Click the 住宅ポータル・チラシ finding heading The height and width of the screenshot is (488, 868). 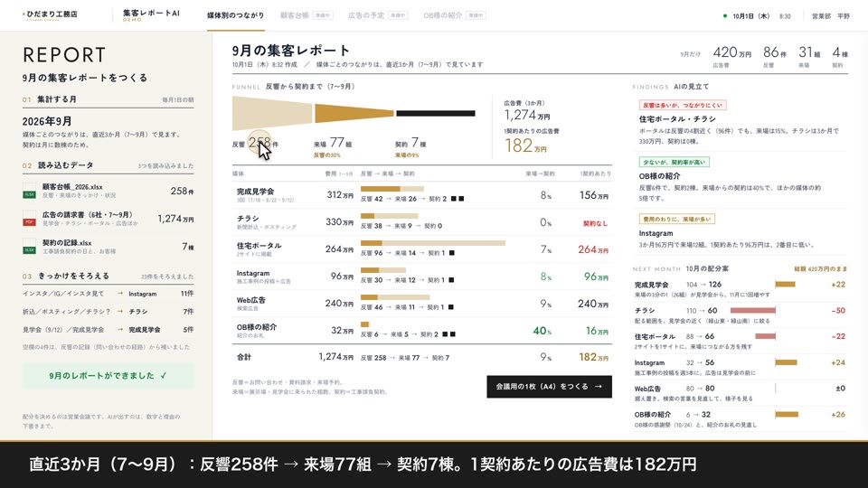[677, 119]
